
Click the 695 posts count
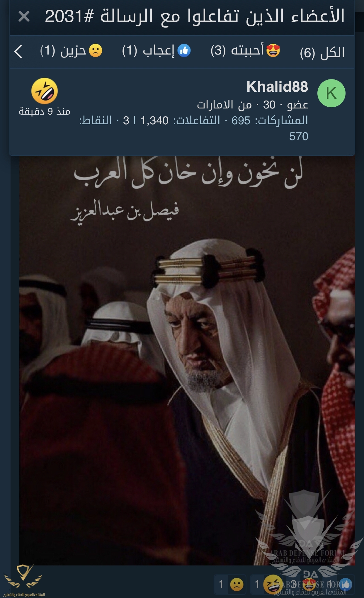(241, 120)
